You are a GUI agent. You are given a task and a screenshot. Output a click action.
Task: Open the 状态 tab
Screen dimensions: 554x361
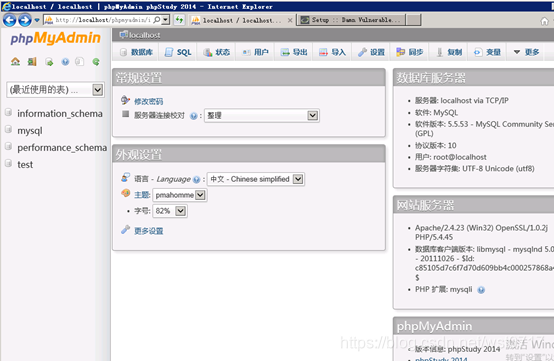[x=217, y=52]
